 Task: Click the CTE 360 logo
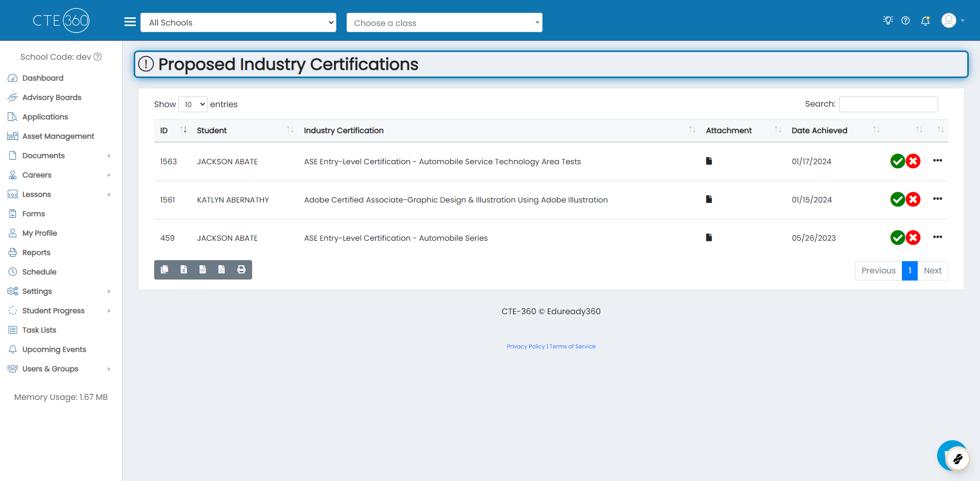61,20
